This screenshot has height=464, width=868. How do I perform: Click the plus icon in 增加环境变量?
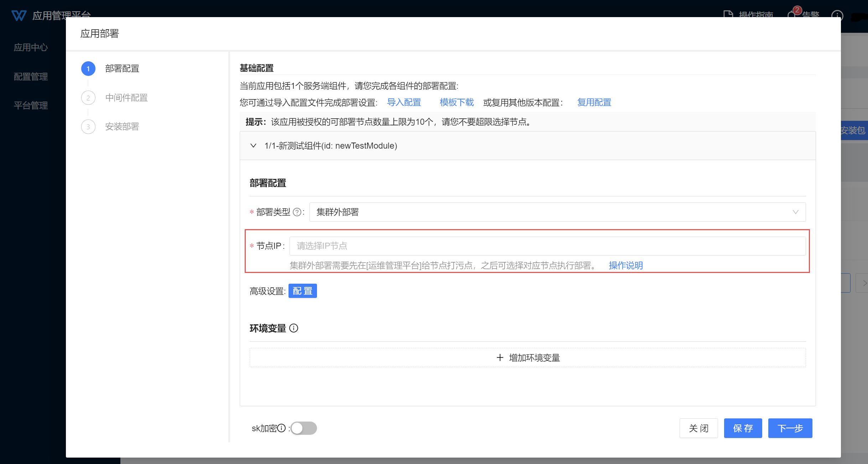[500, 357]
